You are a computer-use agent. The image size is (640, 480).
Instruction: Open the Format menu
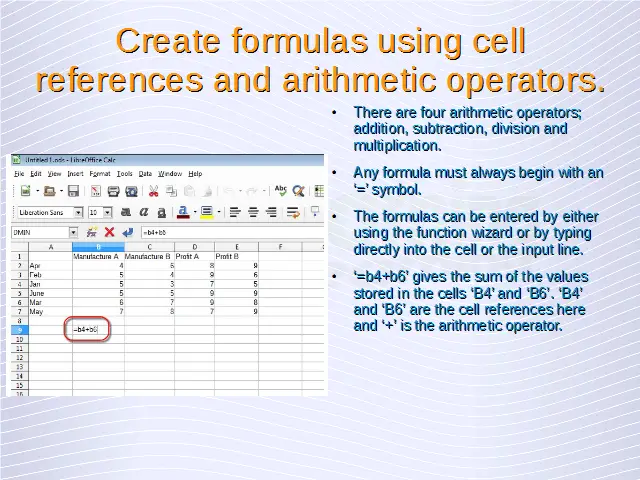[100, 173]
